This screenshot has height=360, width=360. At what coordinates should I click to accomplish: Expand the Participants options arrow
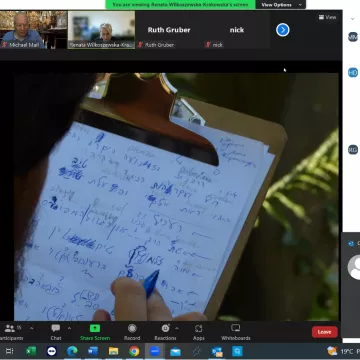click(x=31, y=328)
